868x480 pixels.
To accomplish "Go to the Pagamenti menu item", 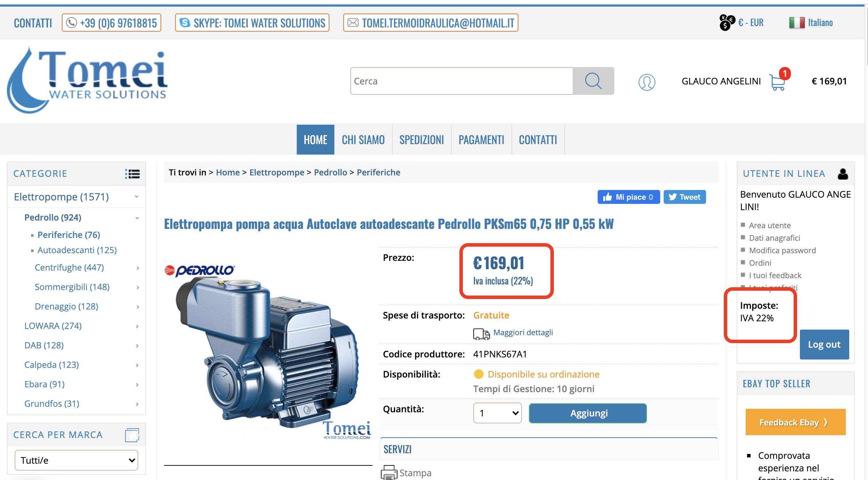I will 481,140.
